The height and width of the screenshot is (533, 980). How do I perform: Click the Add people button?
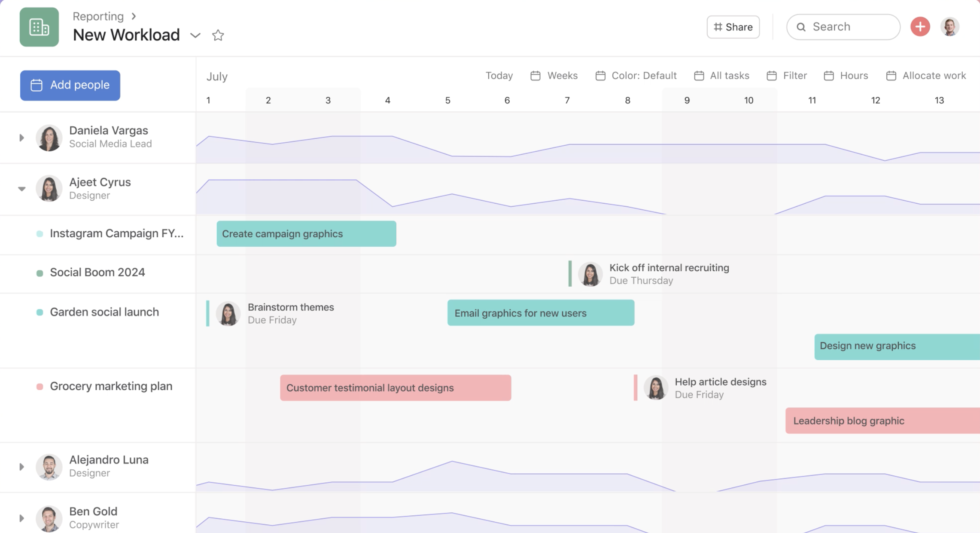point(70,85)
